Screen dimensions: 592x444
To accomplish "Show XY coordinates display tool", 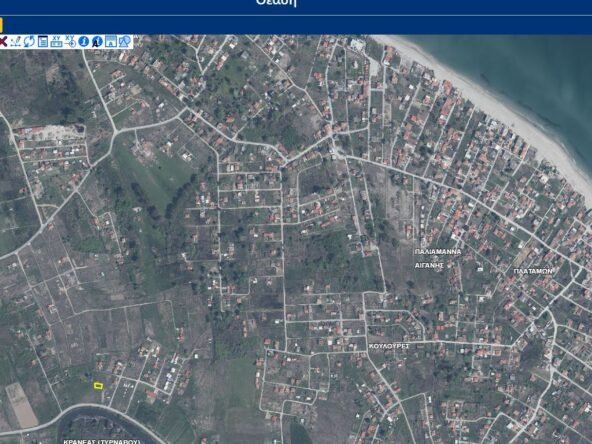I will [57, 41].
